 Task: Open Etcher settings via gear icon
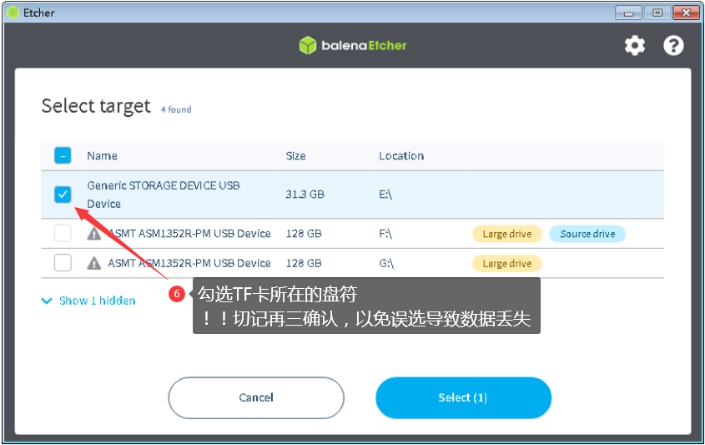634,45
